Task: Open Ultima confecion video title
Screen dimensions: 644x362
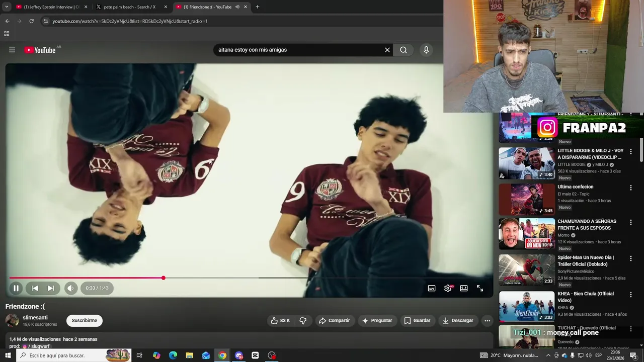Action: pyautogui.click(x=575, y=187)
